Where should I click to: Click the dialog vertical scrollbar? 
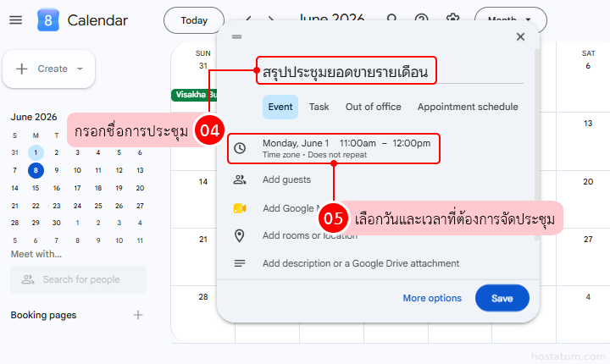(x=537, y=144)
